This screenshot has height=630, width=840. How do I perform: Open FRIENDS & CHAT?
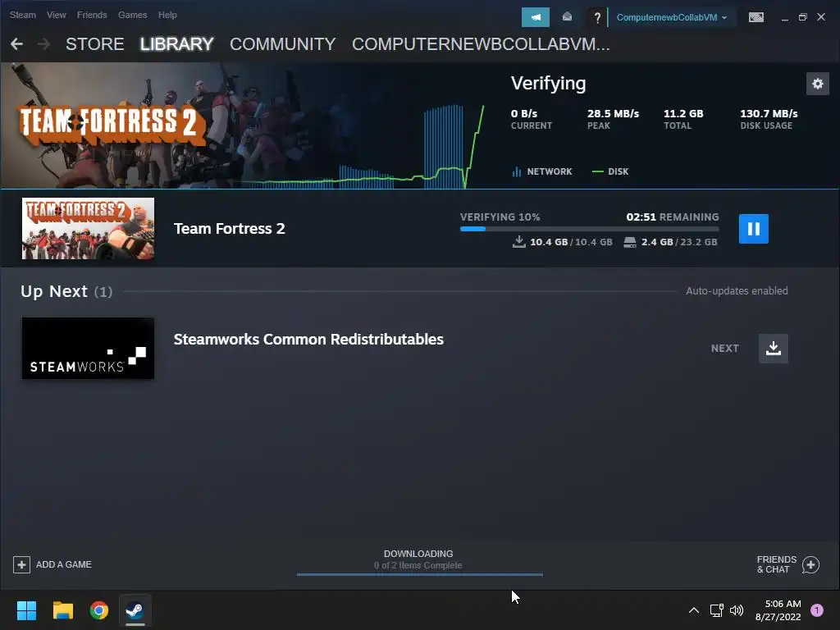click(x=787, y=564)
